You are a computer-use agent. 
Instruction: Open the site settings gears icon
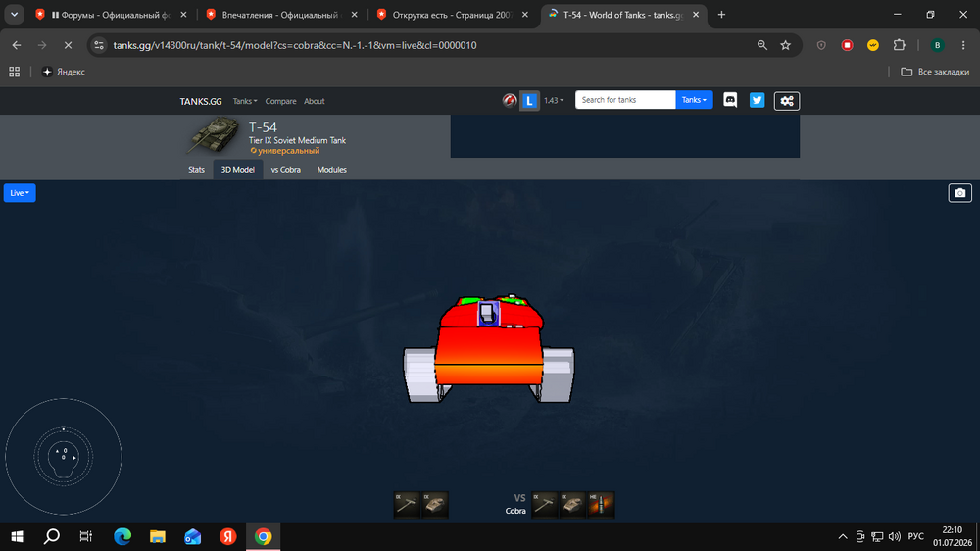pyautogui.click(x=786, y=101)
